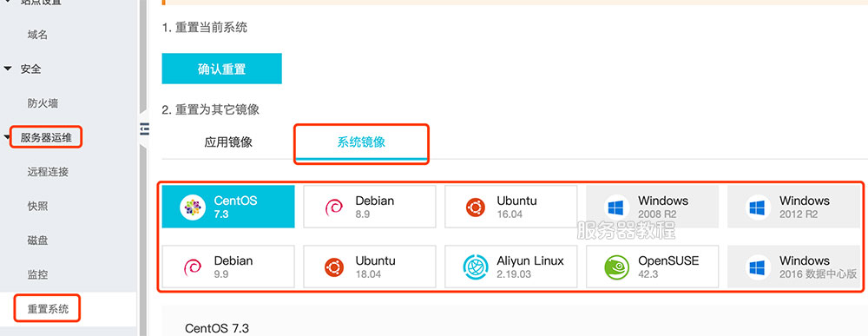Select Windows 2016 数据中心版 logo

[757, 268]
